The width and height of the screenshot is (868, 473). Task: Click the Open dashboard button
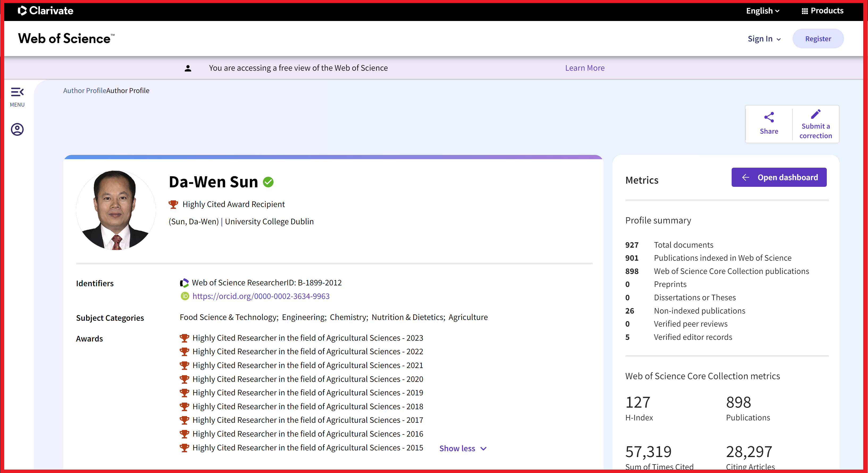pos(779,177)
